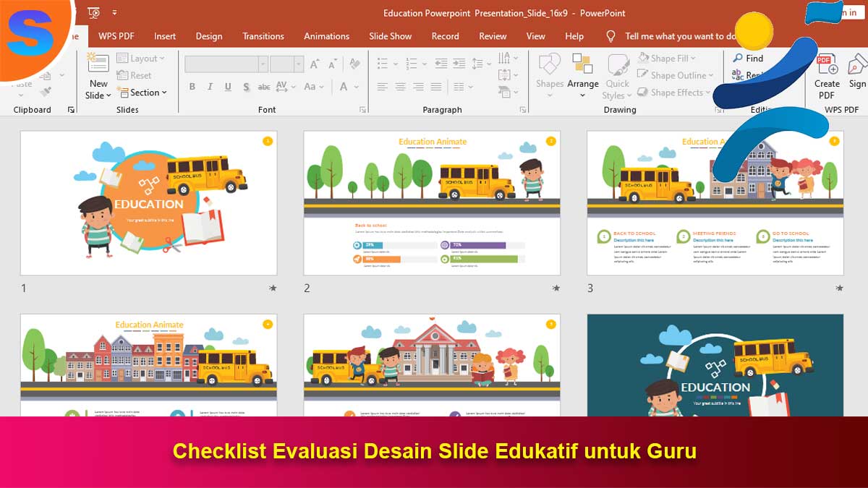Align text left
Image resolution: width=868 pixels, height=488 pixels.
coord(383,87)
